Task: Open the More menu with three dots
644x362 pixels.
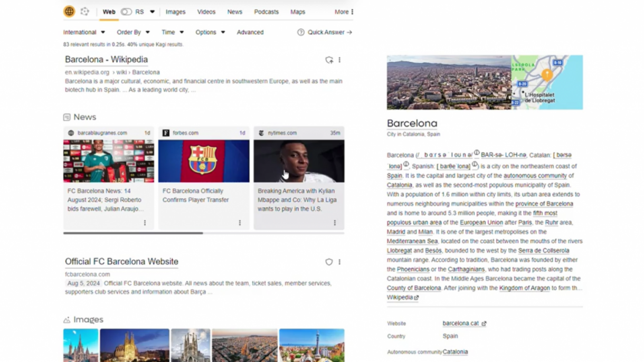Action: click(344, 12)
